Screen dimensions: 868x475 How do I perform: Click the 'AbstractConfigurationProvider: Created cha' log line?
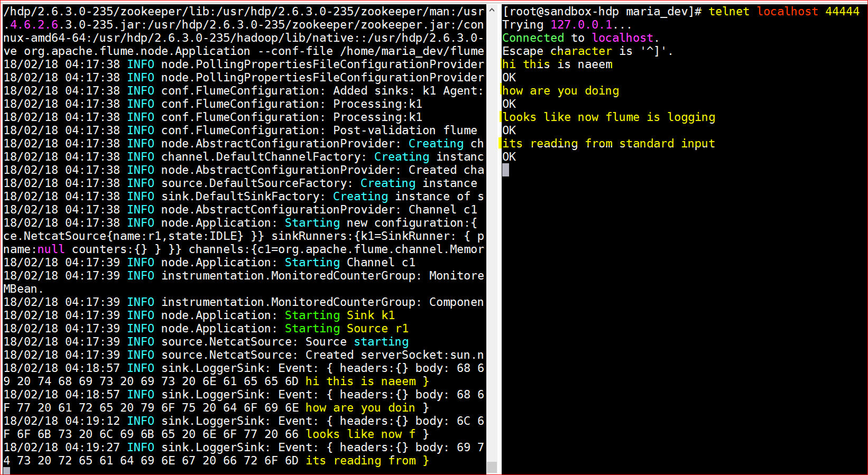[244, 170]
